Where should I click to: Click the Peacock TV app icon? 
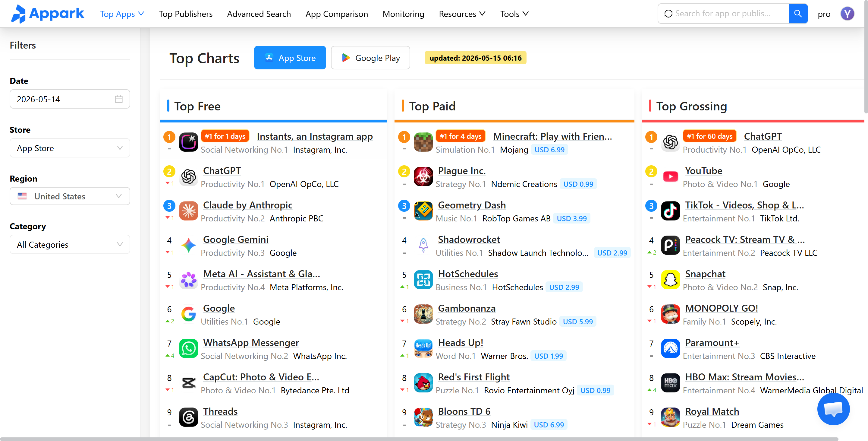670,246
